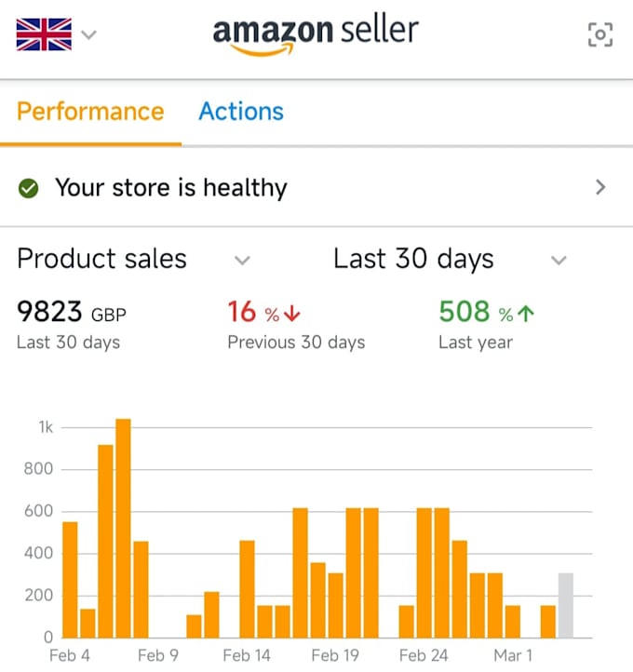Expand the marketplace chevron beside flag
Viewport: 633px width, 672px height.
tap(88, 34)
